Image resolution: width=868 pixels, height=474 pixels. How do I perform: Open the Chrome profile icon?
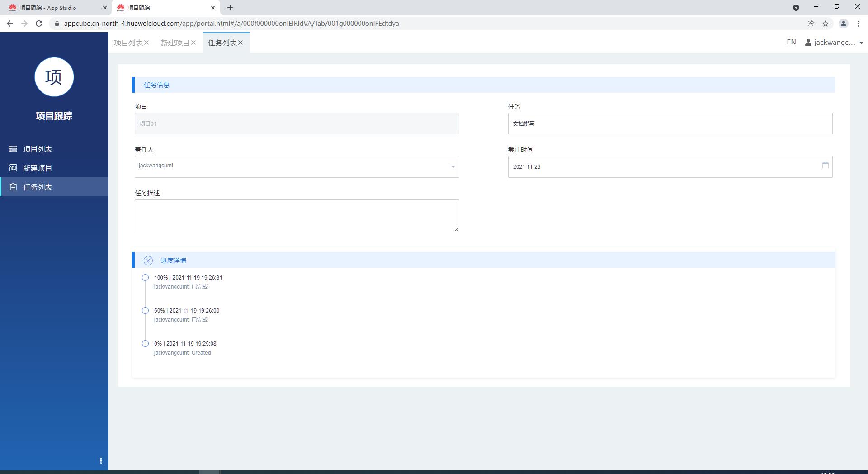(x=843, y=24)
